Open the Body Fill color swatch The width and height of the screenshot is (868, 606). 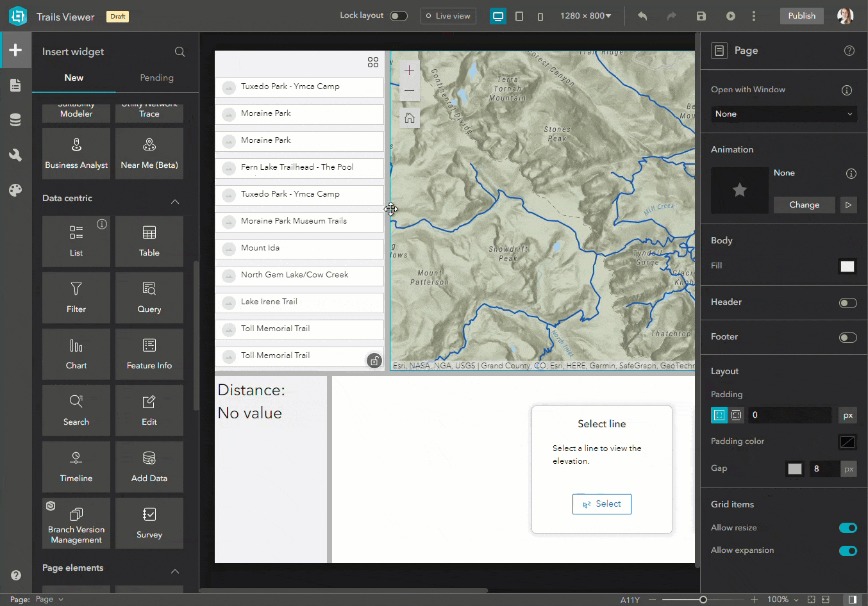point(847,266)
